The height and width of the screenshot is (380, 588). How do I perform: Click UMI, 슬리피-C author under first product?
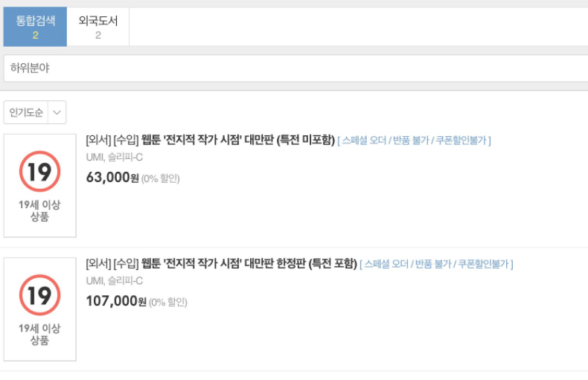coord(115,158)
